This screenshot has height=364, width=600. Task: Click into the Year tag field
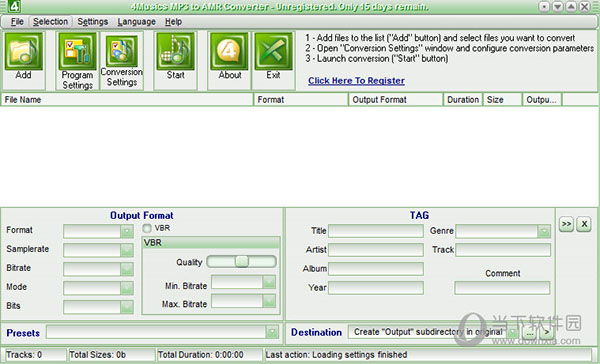[376, 288]
